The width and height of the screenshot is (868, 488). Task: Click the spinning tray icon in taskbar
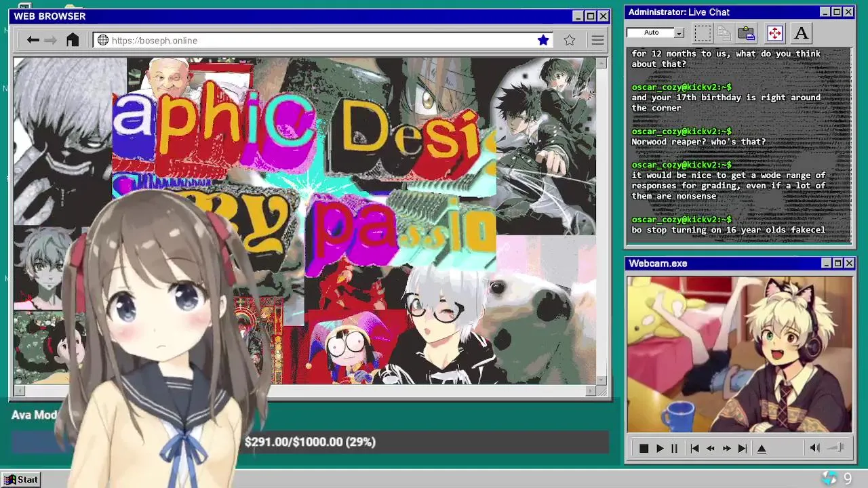829,479
